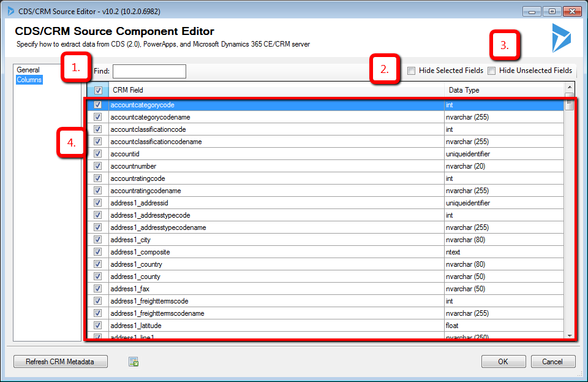Image resolution: width=588 pixels, height=382 pixels.
Task: Open the General page
Action: pos(28,70)
